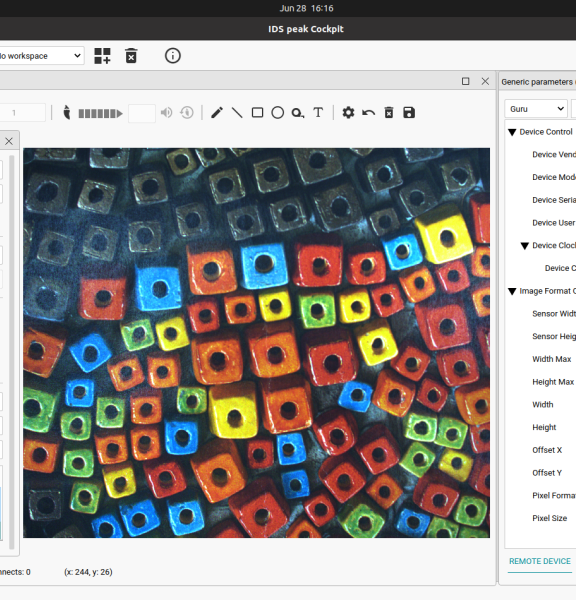Click the chili pepper icon in toolbar
576x600 pixels.
[x=67, y=112]
